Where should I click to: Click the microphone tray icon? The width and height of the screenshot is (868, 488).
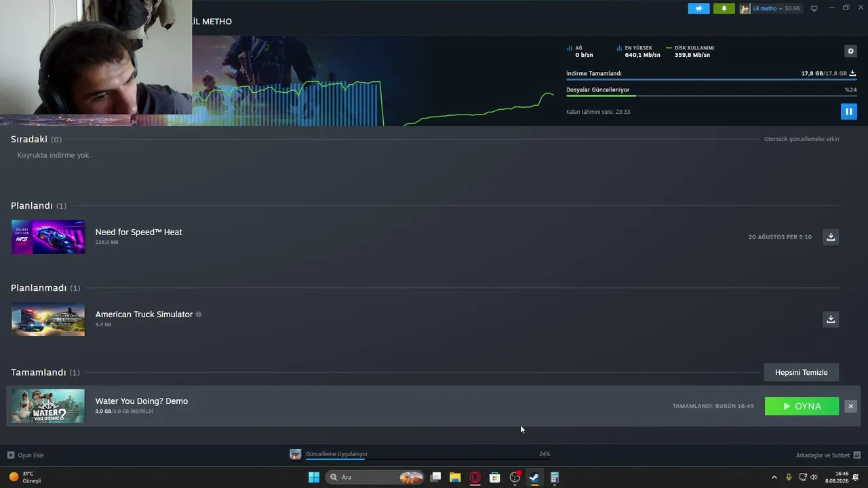coord(789,477)
